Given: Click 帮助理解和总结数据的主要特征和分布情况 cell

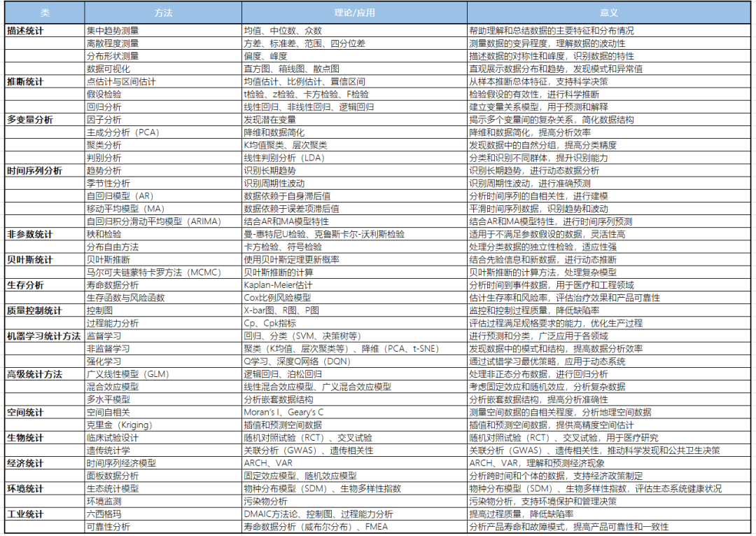Looking at the screenshot, I should pos(608,31).
